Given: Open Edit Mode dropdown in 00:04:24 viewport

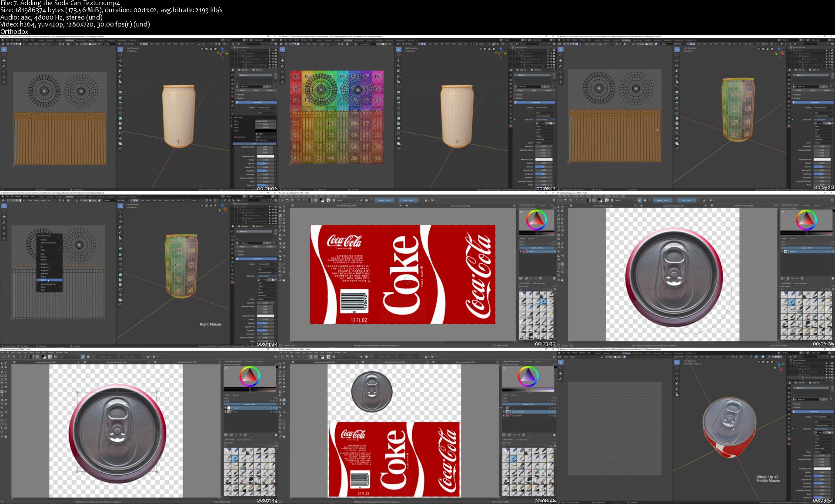Looking at the screenshot, I should point(123,200).
